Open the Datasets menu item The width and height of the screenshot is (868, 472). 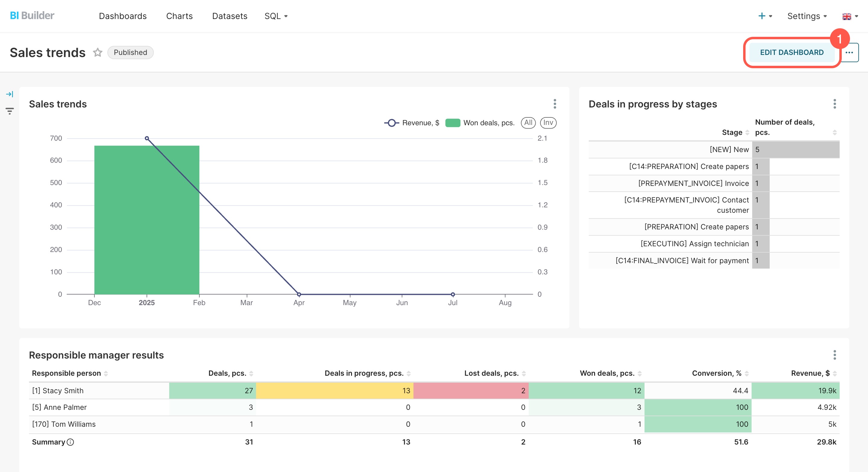[230, 16]
